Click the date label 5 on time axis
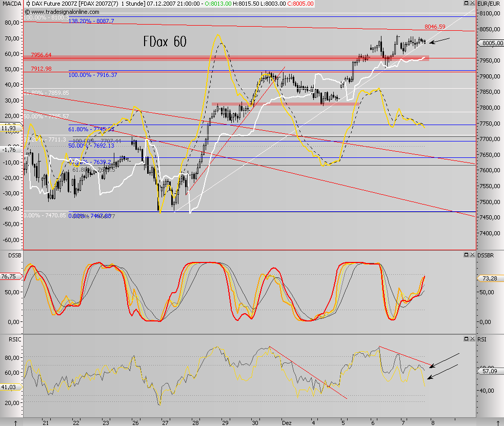The width and height of the screenshot is (504, 426). pyautogui.click(x=343, y=423)
